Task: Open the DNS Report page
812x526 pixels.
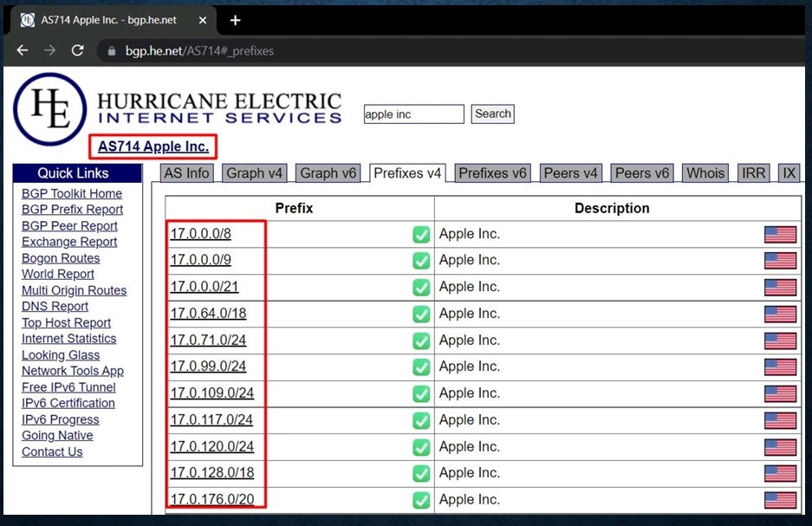Action: point(55,306)
